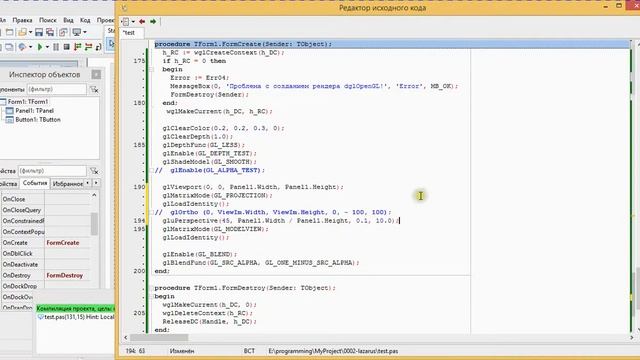Screen dimensions: 640x360
Task: Jump forward with green right arrow
Action: point(153,21)
